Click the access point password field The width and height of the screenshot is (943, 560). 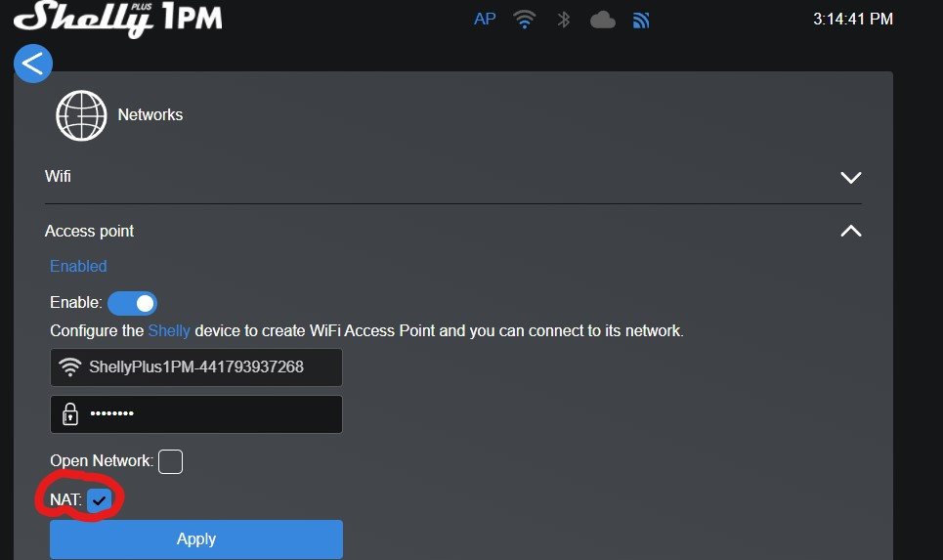pyautogui.click(x=210, y=413)
